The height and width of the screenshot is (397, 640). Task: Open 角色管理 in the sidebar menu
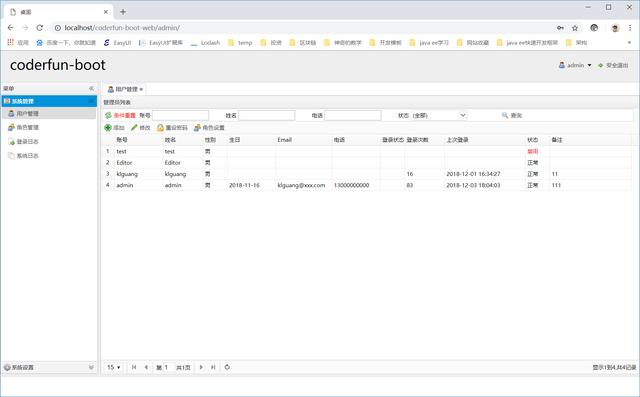coord(24,127)
